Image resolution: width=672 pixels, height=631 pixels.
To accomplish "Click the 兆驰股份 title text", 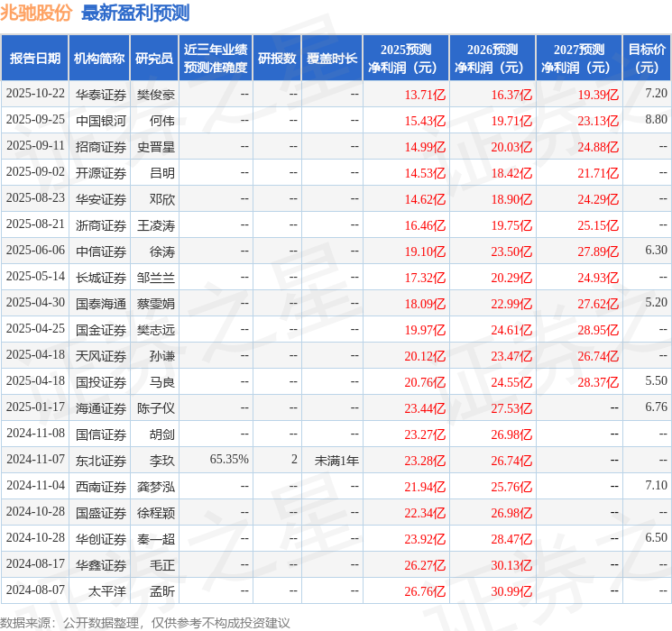I will click(36, 13).
